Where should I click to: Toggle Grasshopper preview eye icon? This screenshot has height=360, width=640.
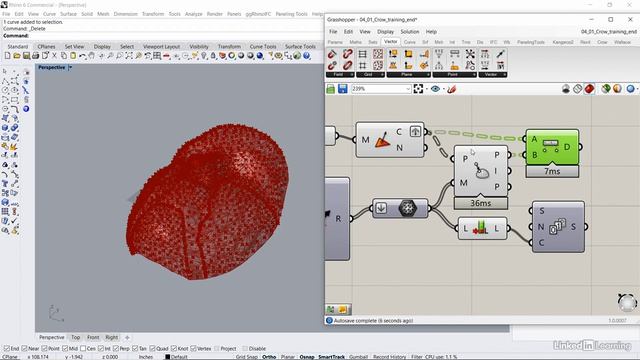click(x=435, y=89)
